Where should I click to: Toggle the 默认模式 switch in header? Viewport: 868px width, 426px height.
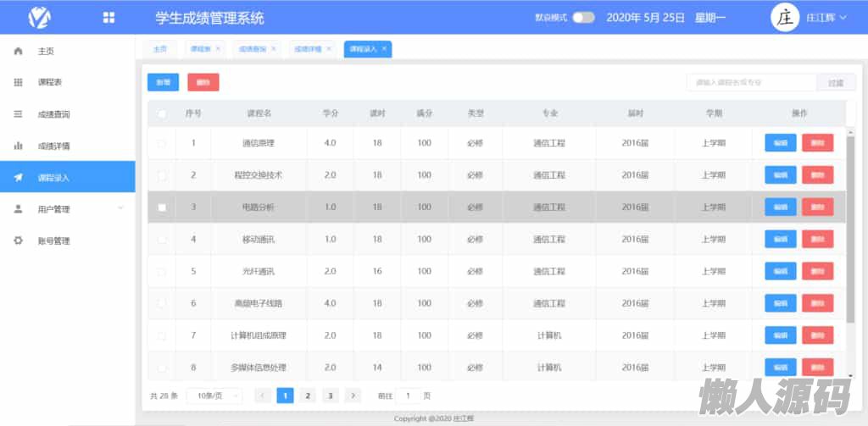coord(583,18)
